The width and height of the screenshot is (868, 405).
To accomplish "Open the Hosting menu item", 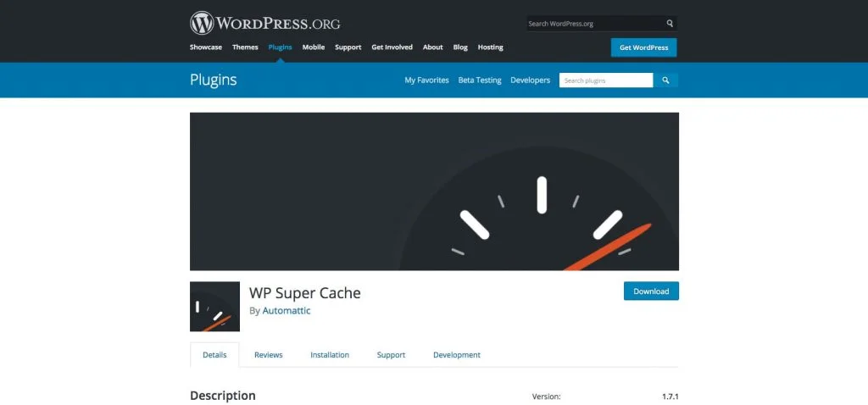I will point(491,47).
